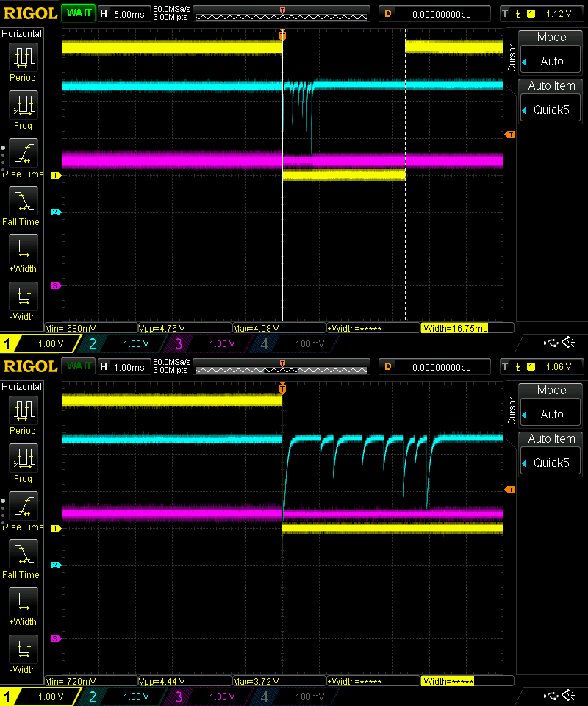This screenshot has height=706, width=588.
Task: Click the RIGOL logo in the lower capture
Action: tap(30, 366)
